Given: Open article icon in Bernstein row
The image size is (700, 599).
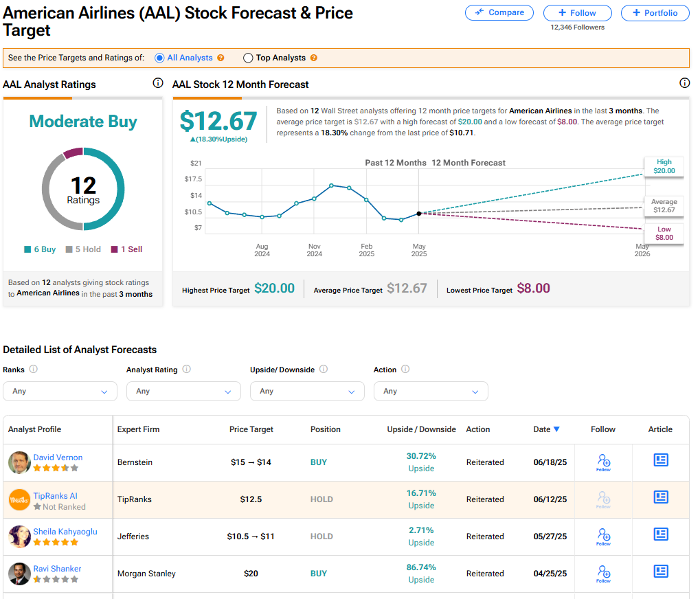Looking at the screenshot, I should click(661, 460).
